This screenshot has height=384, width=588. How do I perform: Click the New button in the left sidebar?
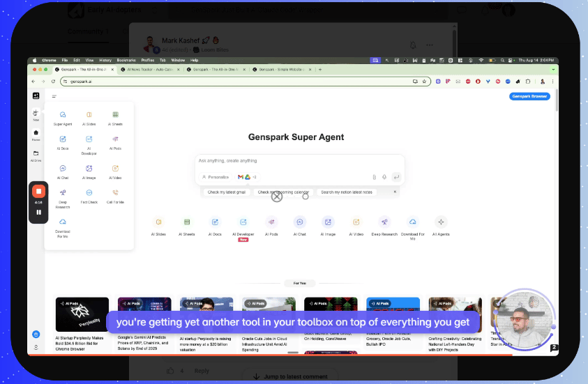pyautogui.click(x=36, y=114)
